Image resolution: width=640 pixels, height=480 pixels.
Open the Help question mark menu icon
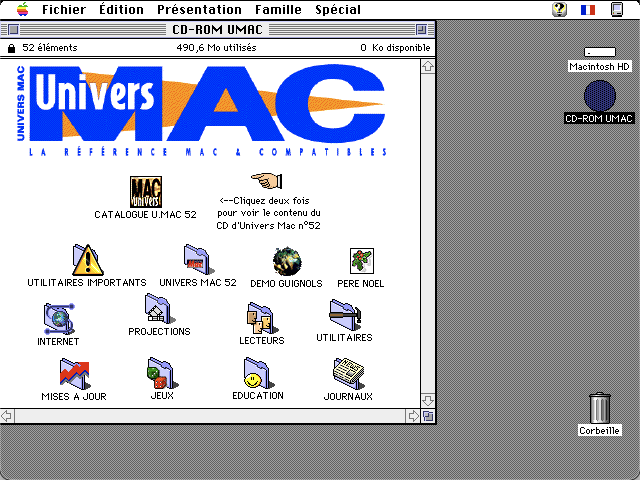click(559, 9)
